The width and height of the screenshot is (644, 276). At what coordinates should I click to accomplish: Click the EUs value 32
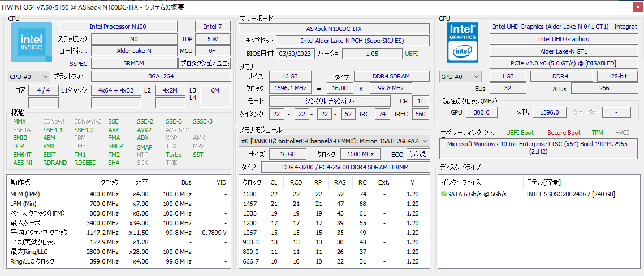coord(508,89)
